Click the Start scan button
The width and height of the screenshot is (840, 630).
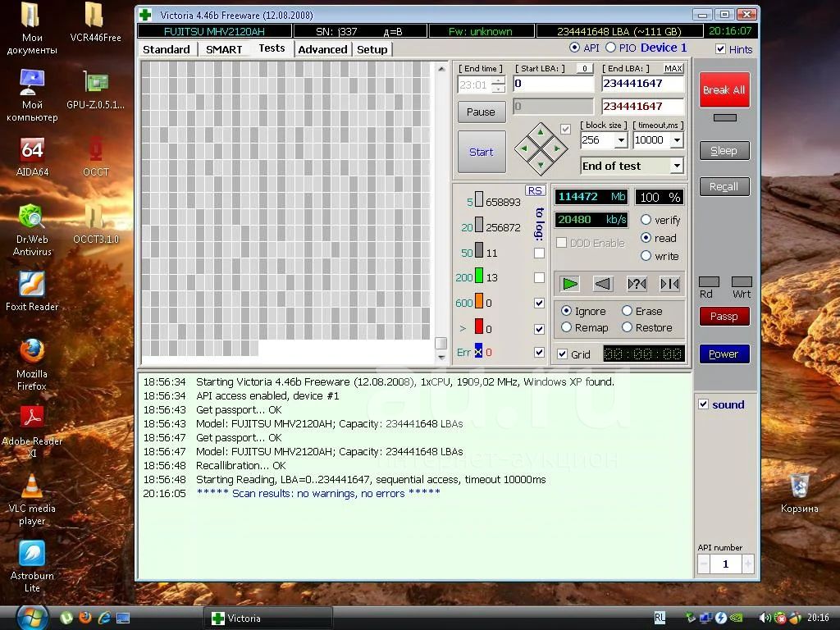(482, 152)
